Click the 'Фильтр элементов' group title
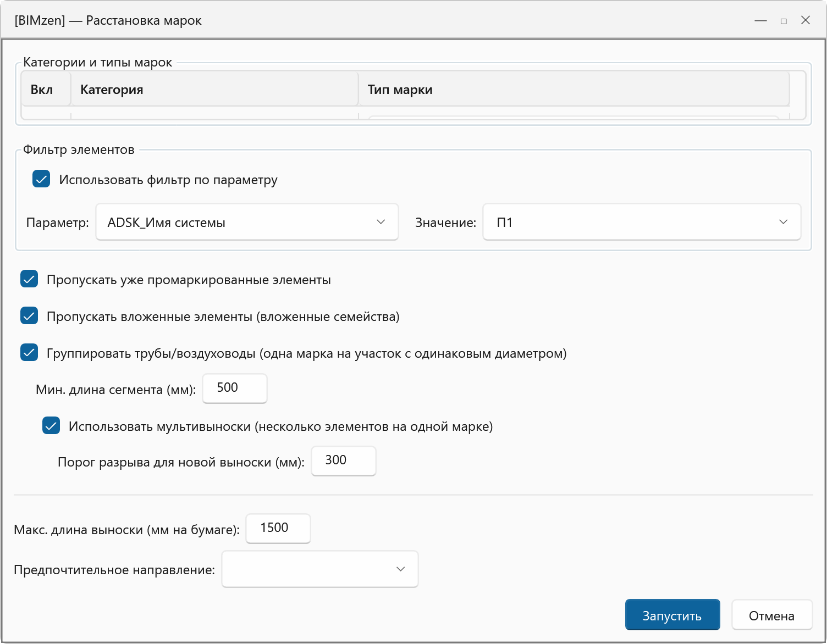827x644 pixels. click(x=79, y=149)
